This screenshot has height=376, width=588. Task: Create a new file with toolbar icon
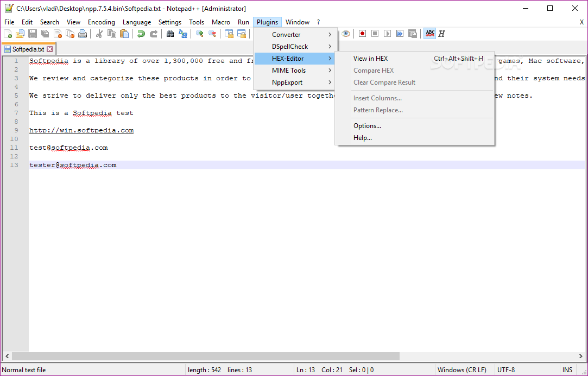pos(8,34)
